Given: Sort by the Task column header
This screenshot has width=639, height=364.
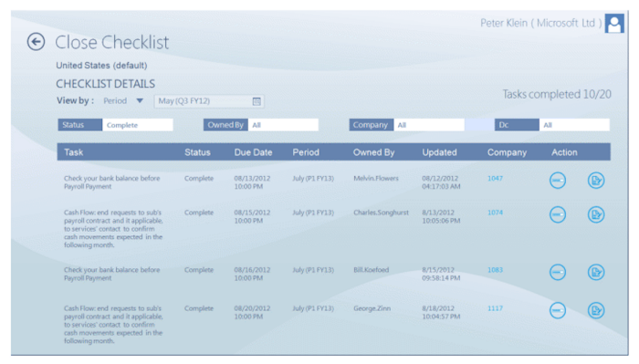Looking at the screenshot, I should (x=73, y=152).
